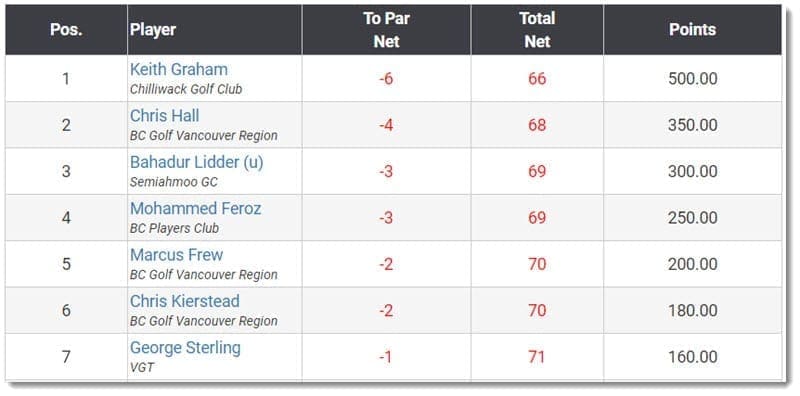
Task: Click the Chilliwack Golf Club text
Action: (x=186, y=89)
